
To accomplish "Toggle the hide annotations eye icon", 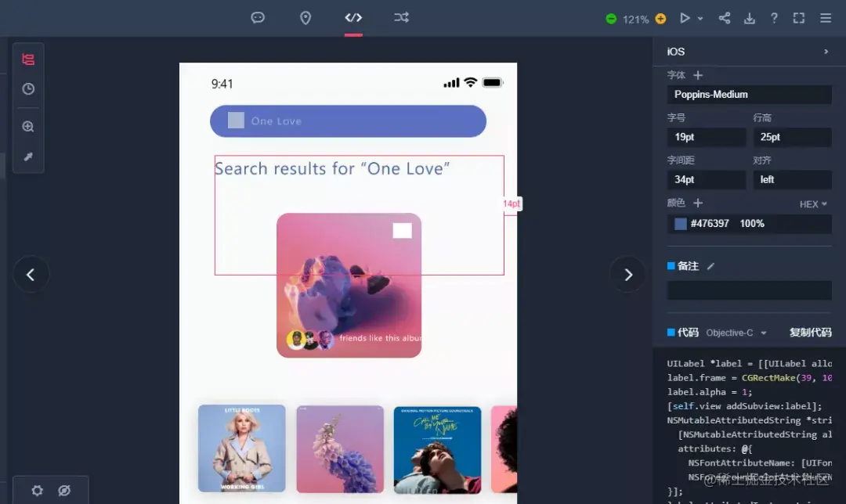I will click(64, 491).
